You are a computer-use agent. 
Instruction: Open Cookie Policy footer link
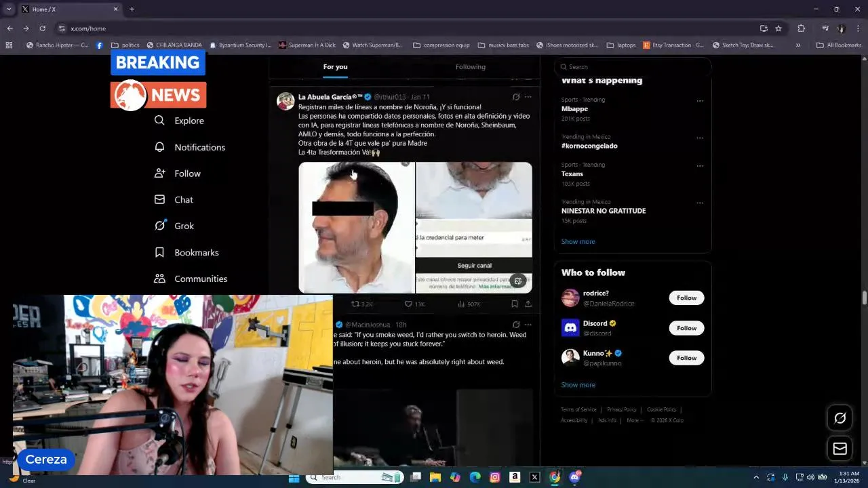coord(661,409)
